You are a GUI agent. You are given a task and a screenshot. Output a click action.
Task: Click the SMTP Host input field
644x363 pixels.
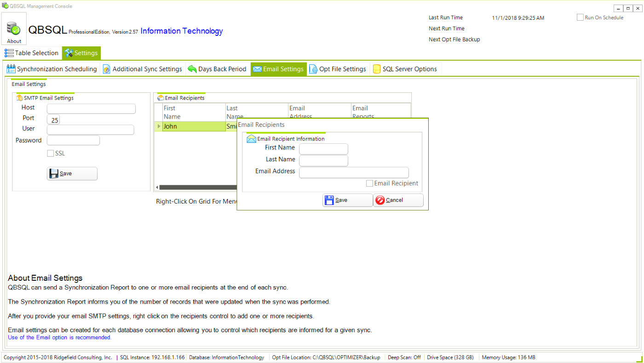click(91, 108)
